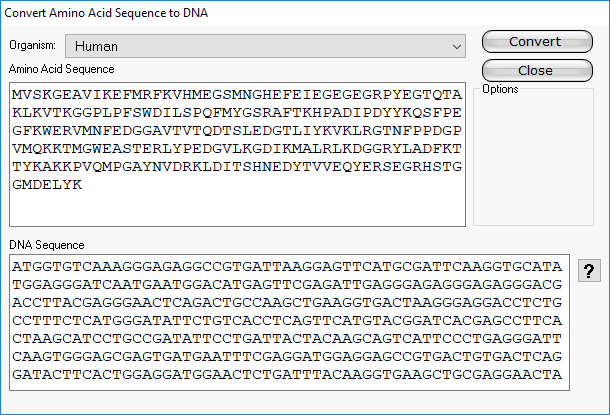This screenshot has height=415, width=610.
Task: Click the DNA Sequence label
Action: 46,245
